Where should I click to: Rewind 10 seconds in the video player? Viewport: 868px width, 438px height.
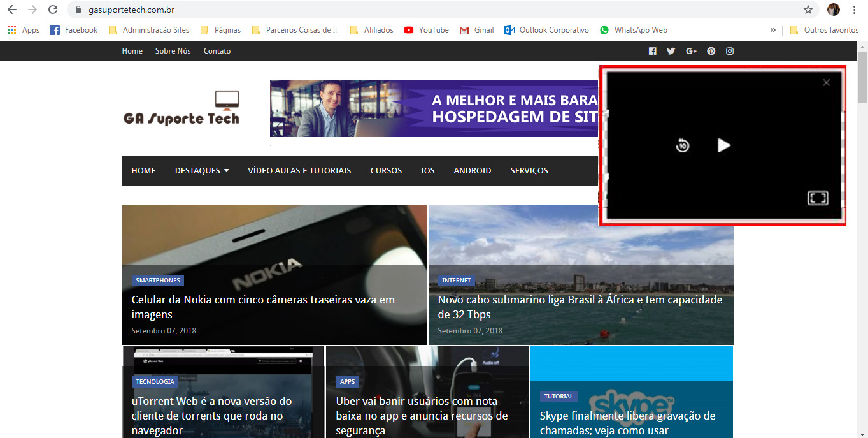[x=683, y=145]
